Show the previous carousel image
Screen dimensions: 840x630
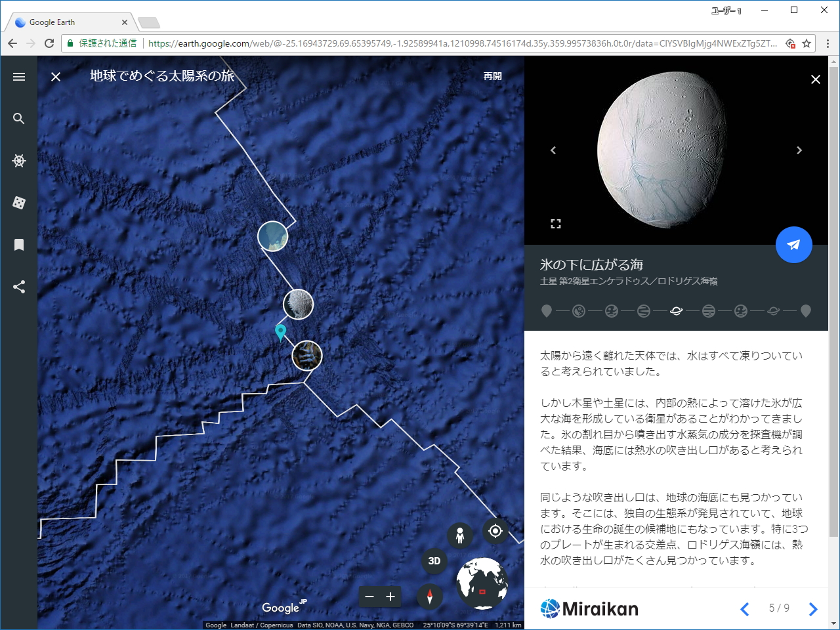click(553, 150)
